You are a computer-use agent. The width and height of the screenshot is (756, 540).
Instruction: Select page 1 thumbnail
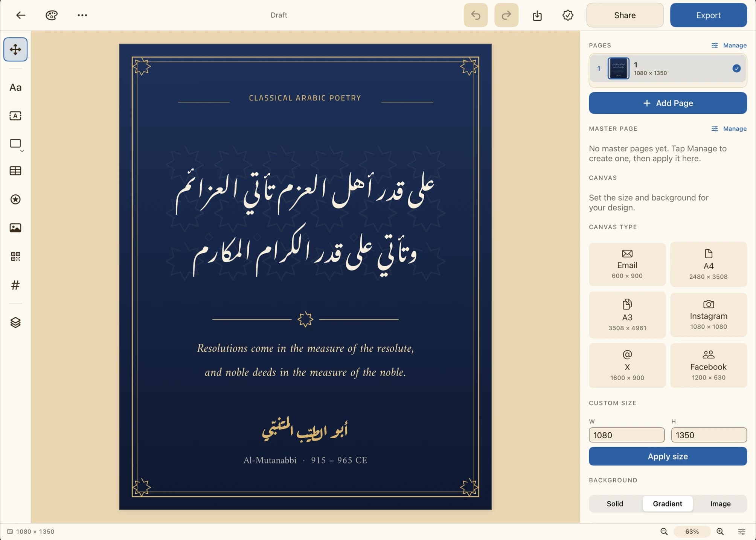(618, 69)
